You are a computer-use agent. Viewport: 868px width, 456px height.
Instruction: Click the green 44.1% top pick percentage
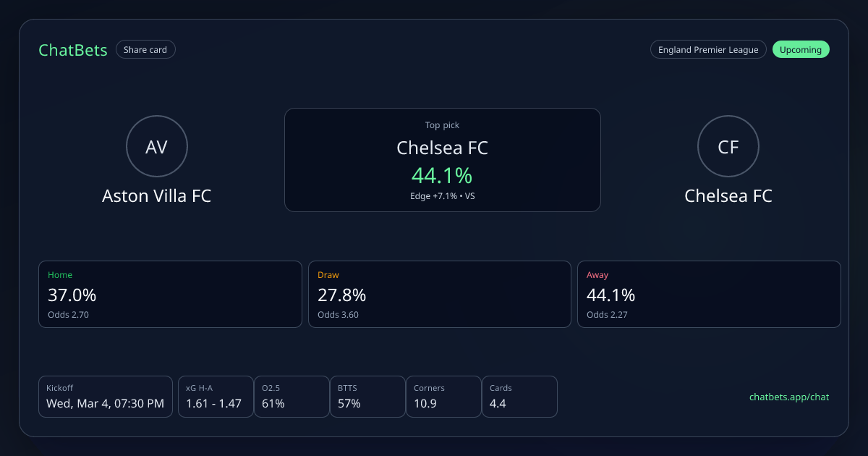(442, 175)
